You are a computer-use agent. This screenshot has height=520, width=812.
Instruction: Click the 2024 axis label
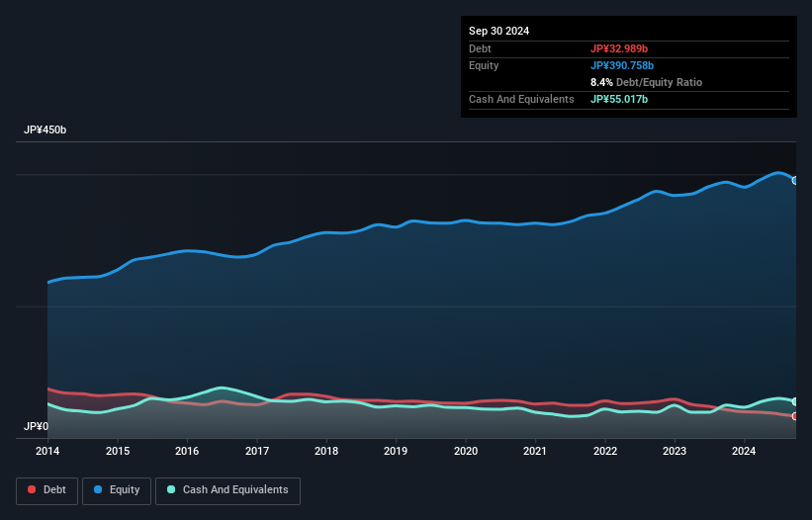coord(744,451)
